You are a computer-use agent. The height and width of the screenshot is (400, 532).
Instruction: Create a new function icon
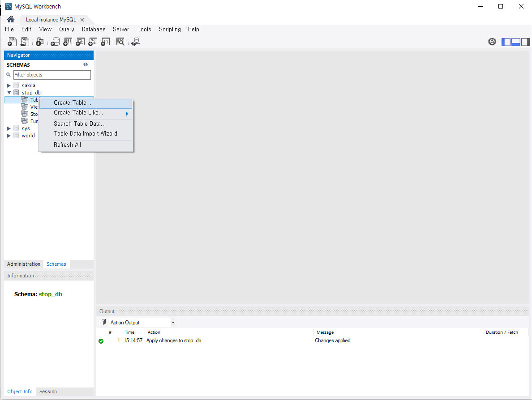(x=105, y=42)
